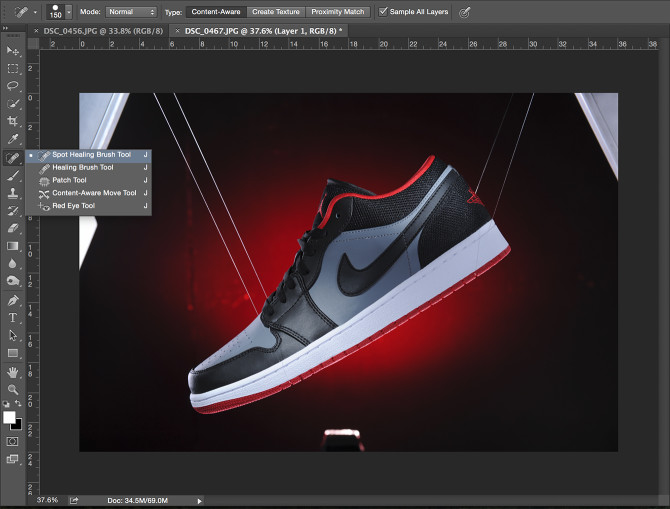Open the Mode blending dropdown
This screenshot has height=509, width=670.
(x=131, y=12)
